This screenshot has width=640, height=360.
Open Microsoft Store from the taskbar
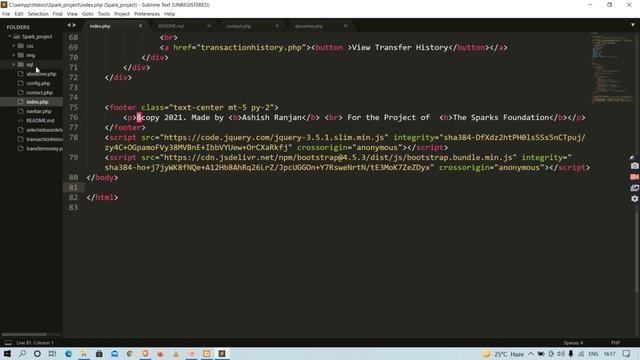99,353
